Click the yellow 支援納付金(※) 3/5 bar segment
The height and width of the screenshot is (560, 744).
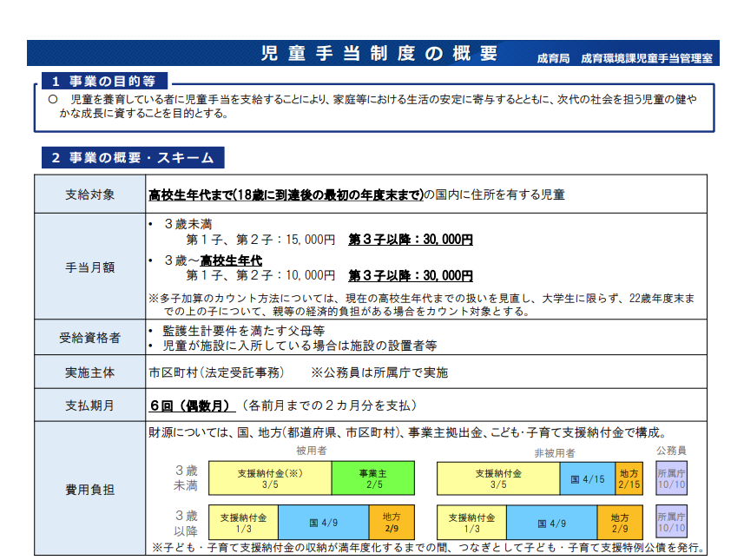[x=269, y=478]
